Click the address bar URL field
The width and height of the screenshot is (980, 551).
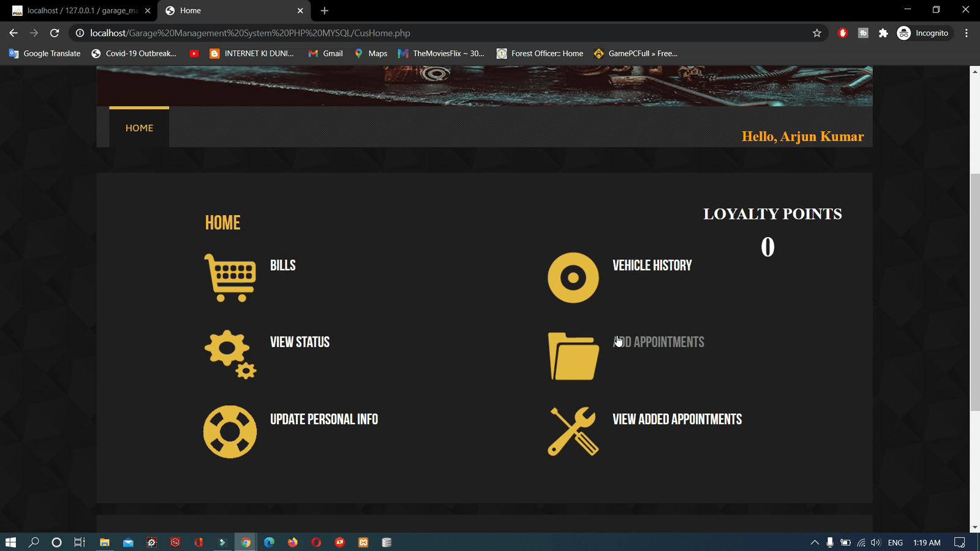pos(429,33)
